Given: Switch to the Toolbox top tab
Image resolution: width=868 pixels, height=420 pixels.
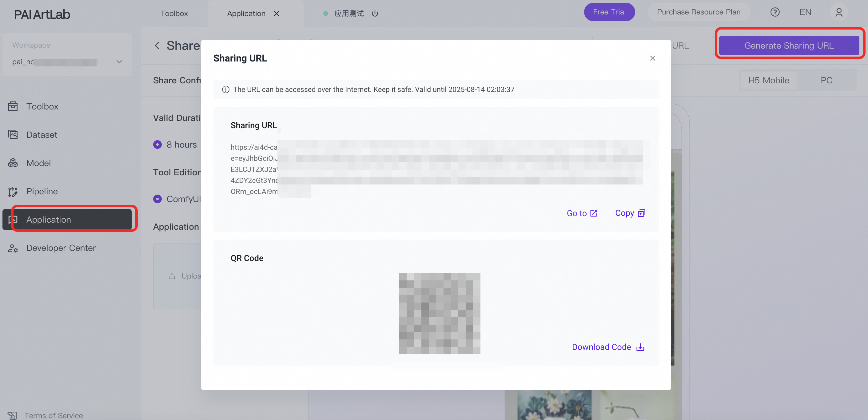Looking at the screenshot, I should point(174,14).
